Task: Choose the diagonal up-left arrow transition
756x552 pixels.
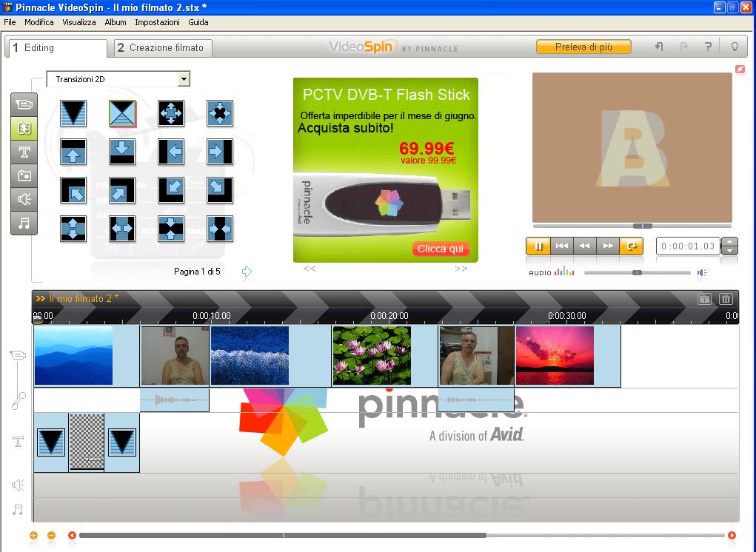Action: [x=73, y=190]
